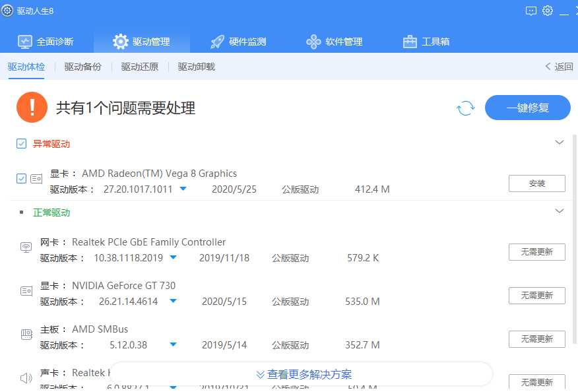Select the 驱动卸载 sub-tab
This screenshot has height=392, width=578.
pos(197,67)
